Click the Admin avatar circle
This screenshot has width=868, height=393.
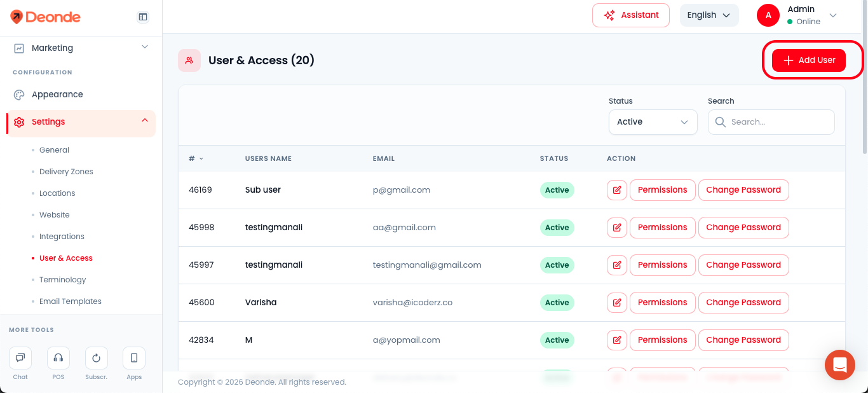tap(768, 15)
